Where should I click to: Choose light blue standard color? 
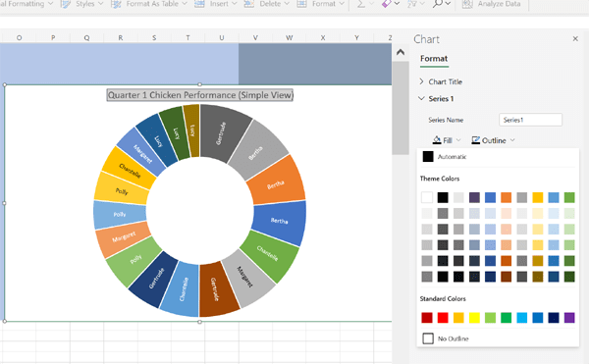coord(522,318)
